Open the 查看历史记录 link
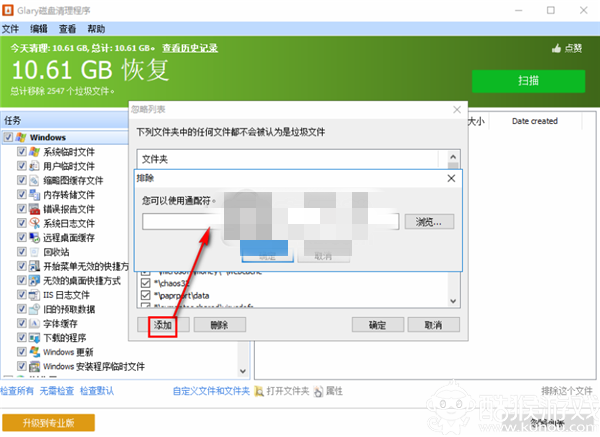The width and height of the screenshot is (600, 437). pos(190,48)
